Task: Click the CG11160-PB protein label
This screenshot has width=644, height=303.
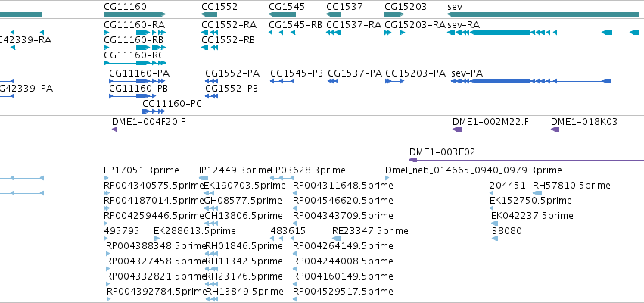Action: (x=138, y=89)
